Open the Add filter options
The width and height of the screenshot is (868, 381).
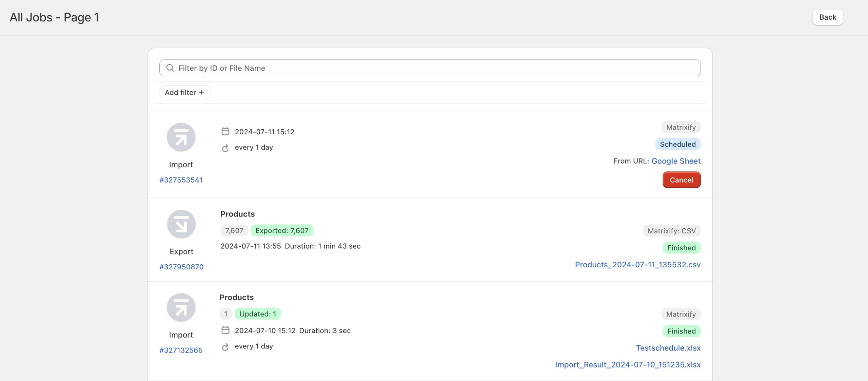click(x=184, y=92)
